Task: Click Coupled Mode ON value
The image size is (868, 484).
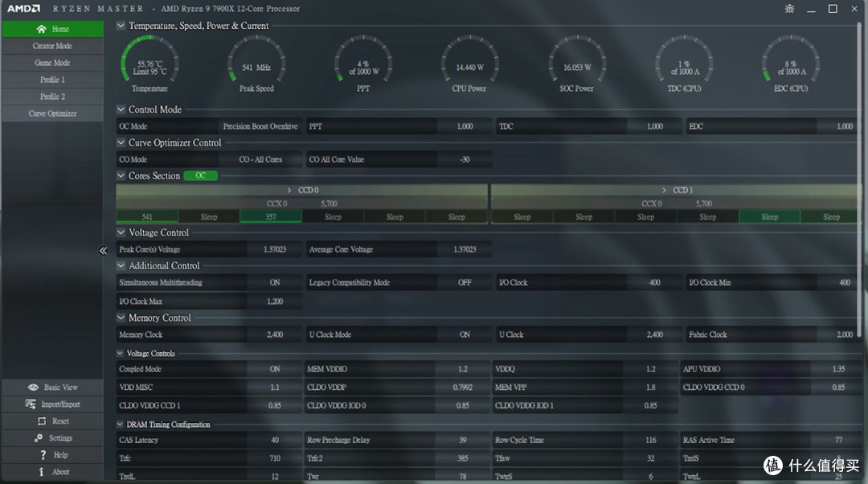Action: (275, 369)
